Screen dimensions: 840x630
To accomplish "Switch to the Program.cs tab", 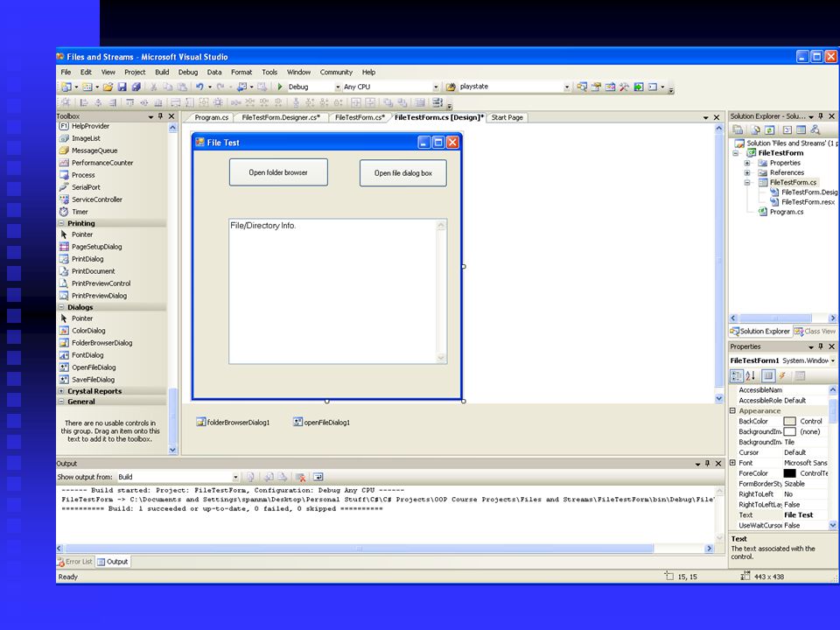I will click(212, 117).
